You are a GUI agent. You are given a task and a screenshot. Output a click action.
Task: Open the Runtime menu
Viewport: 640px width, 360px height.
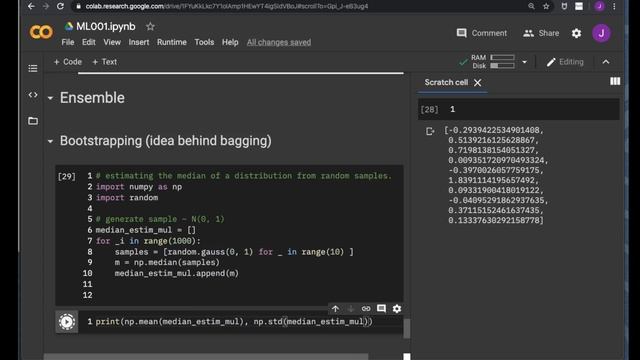pos(172,42)
